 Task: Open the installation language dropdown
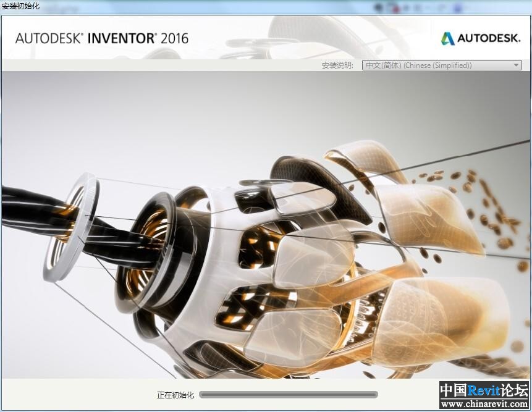442,65
